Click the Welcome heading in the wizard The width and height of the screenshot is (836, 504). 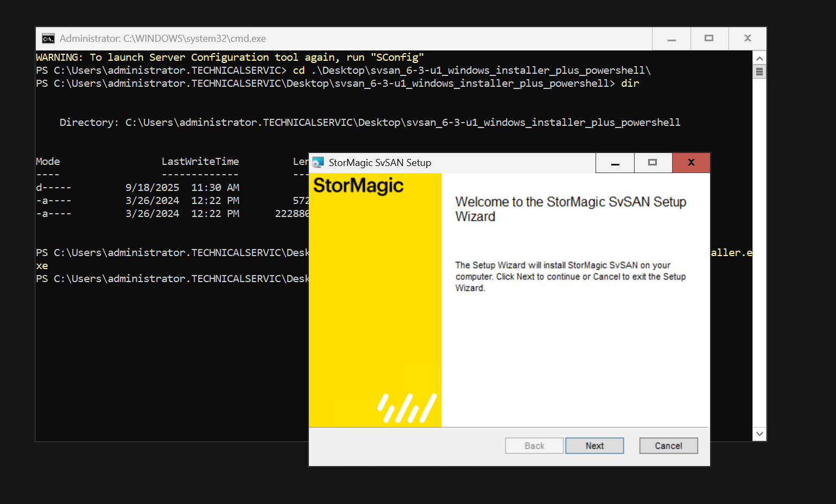tap(571, 209)
